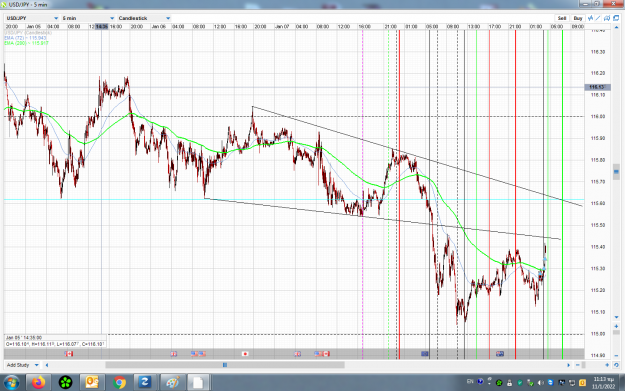This screenshot has width=625, height=391.
Task: Click the horizontal scroll left arrow
Action: click(47, 365)
